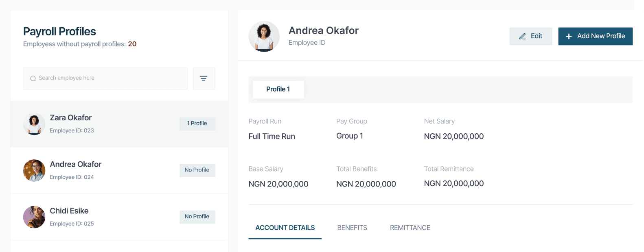Select the Profile 1 tab
The image size is (644, 252).
278,89
